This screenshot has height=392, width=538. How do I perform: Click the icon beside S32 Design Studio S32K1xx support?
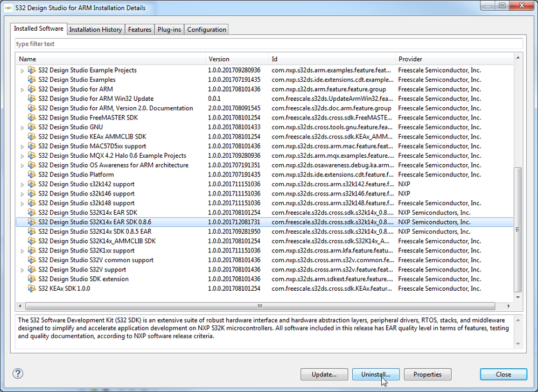[32, 251]
